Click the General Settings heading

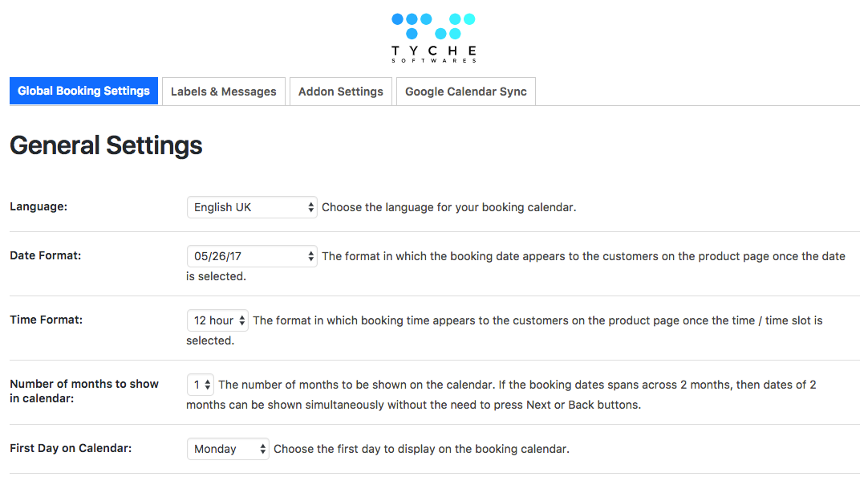(x=106, y=145)
